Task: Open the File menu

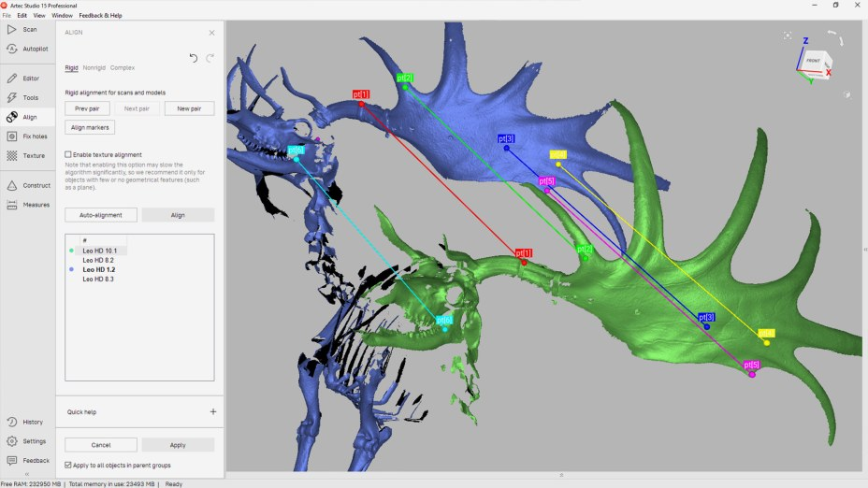Action: coord(7,16)
